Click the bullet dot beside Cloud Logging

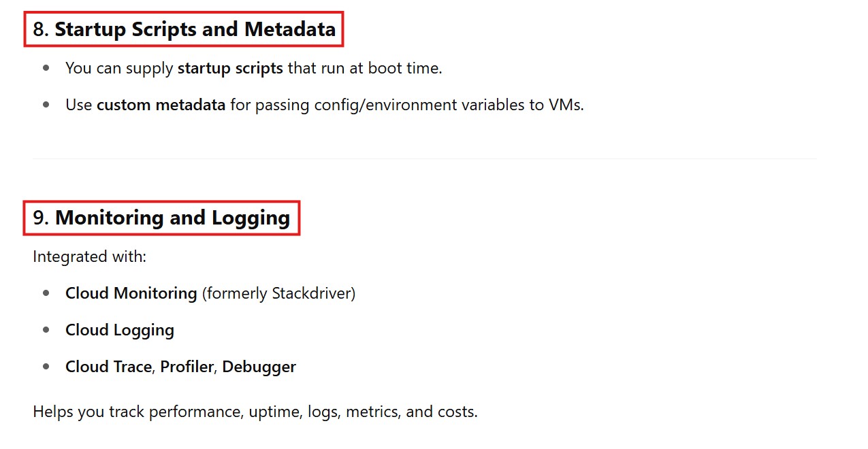pyautogui.click(x=46, y=330)
